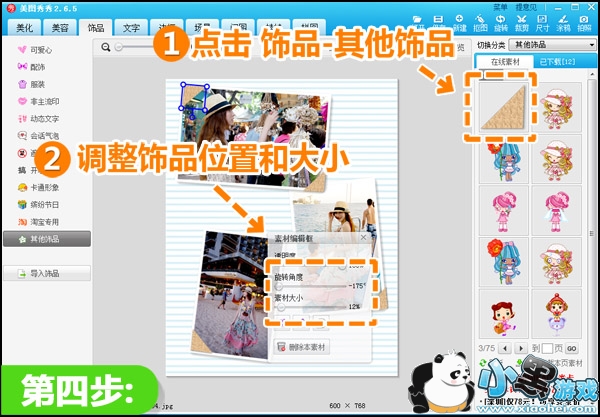Click the zoom-out magnifier icon

tap(106, 47)
